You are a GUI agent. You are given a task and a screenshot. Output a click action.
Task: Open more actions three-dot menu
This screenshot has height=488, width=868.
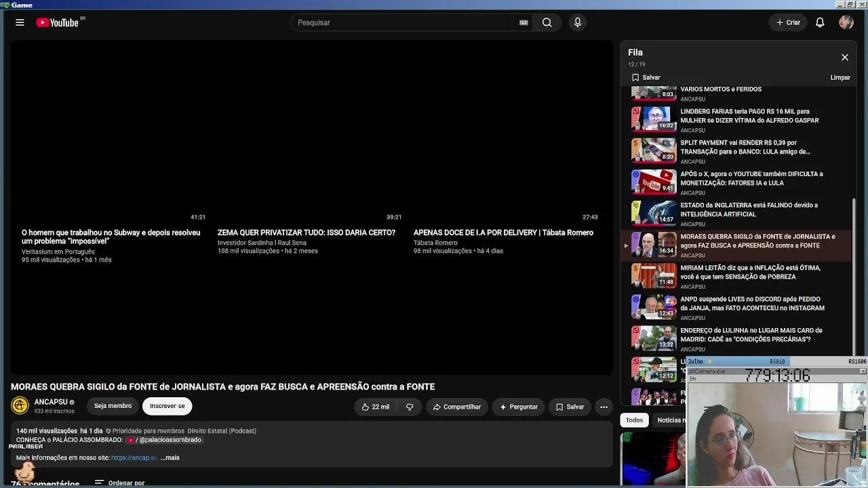pos(604,407)
